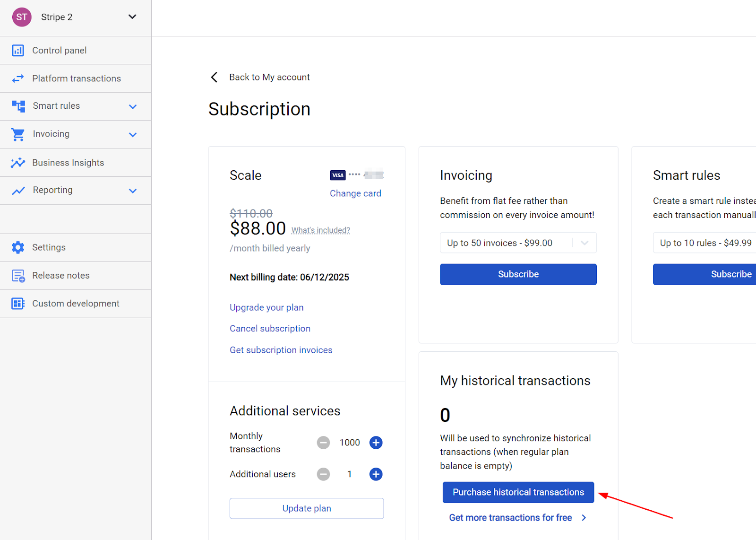Viewport: 756px width, 540px height.
Task: Click the Control panel icon
Action: pyautogui.click(x=18, y=51)
